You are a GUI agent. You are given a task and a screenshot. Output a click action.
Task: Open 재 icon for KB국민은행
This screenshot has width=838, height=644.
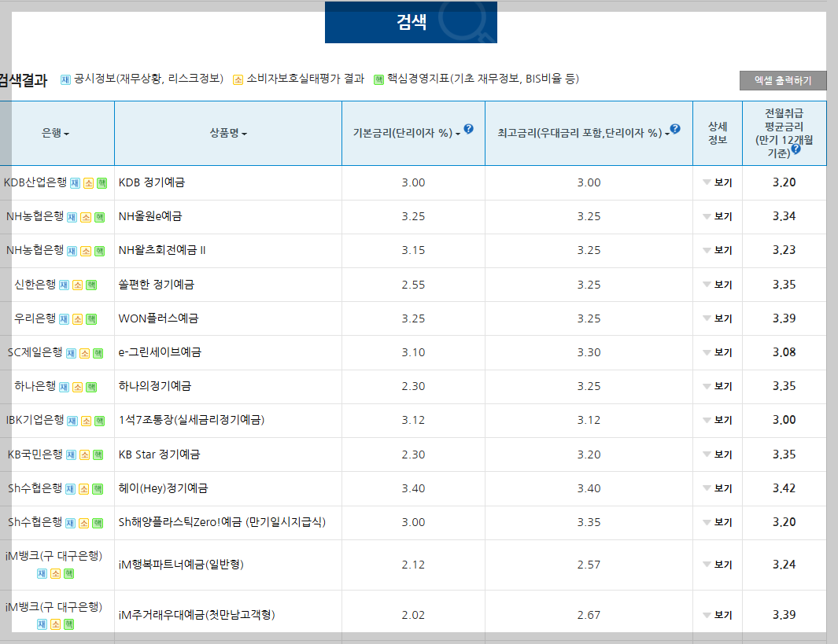click(71, 455)
